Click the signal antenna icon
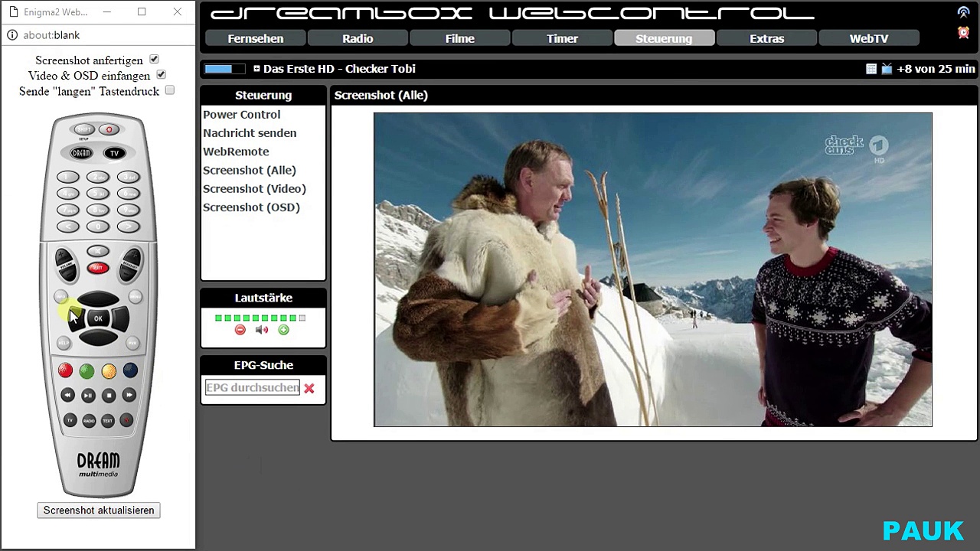Viewport: 980px width, 551px height. (x=963, y=12)
